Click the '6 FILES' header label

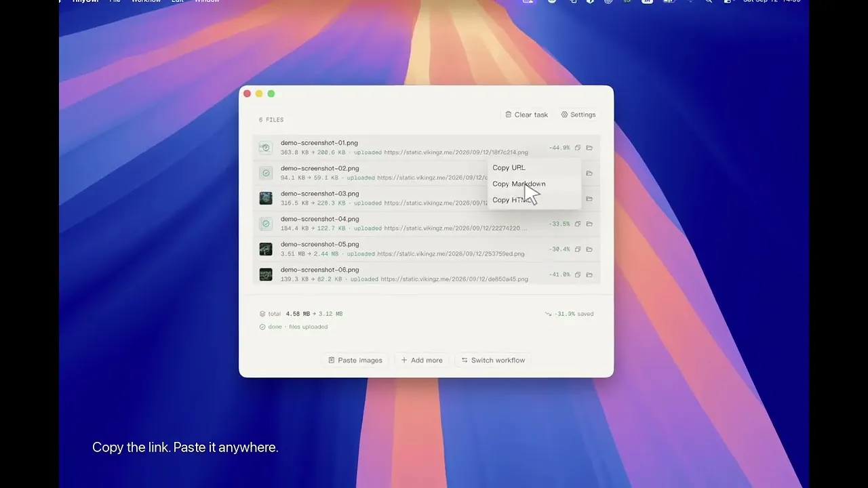pos(271,120)
